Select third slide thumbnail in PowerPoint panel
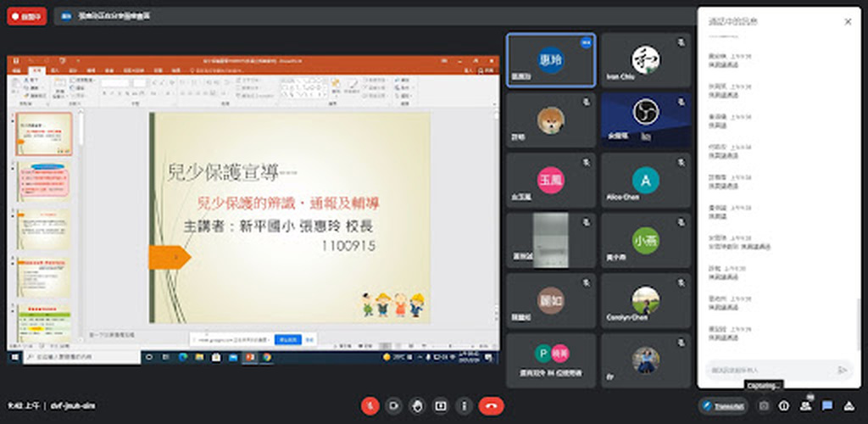Screen dimensions: 868x424 pos(44,230)
